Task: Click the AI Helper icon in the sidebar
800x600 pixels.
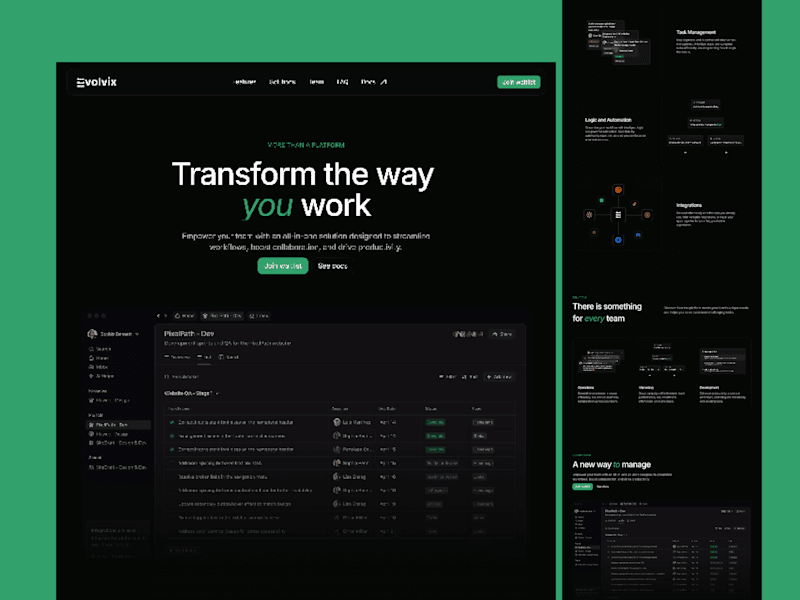Action: click(x=91, y=376)
